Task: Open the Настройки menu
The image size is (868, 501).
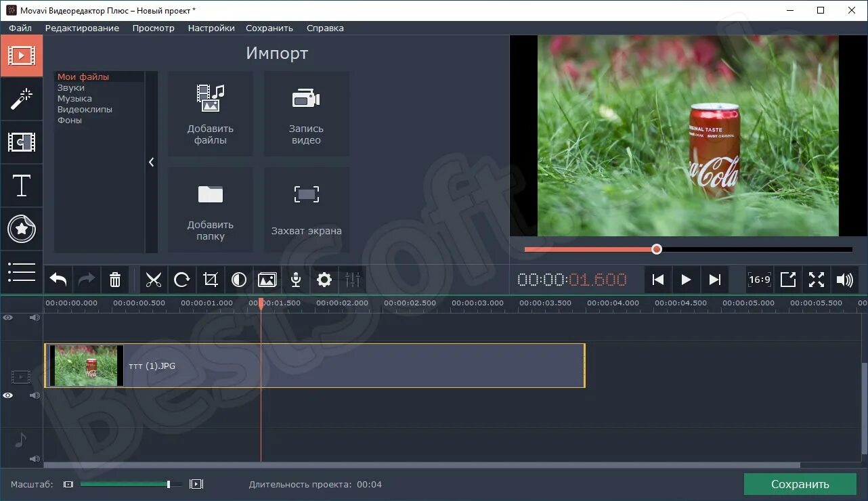Action: [211, 28]
